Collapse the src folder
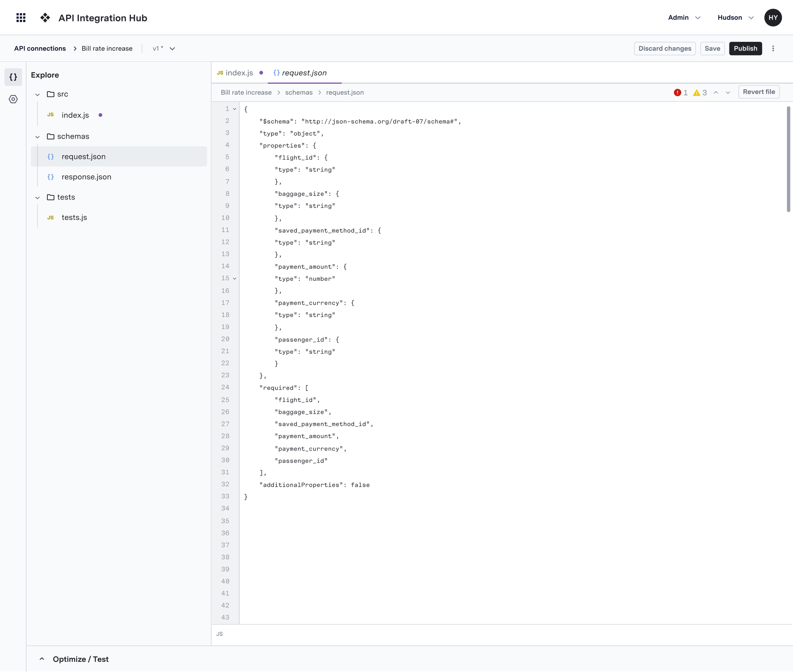Viewport: 793px width, 672px height. [x=37, y=95]
